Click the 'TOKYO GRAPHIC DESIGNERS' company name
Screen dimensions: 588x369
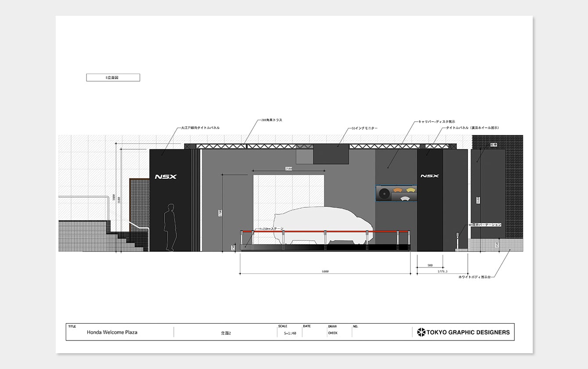tap(468, 332)
